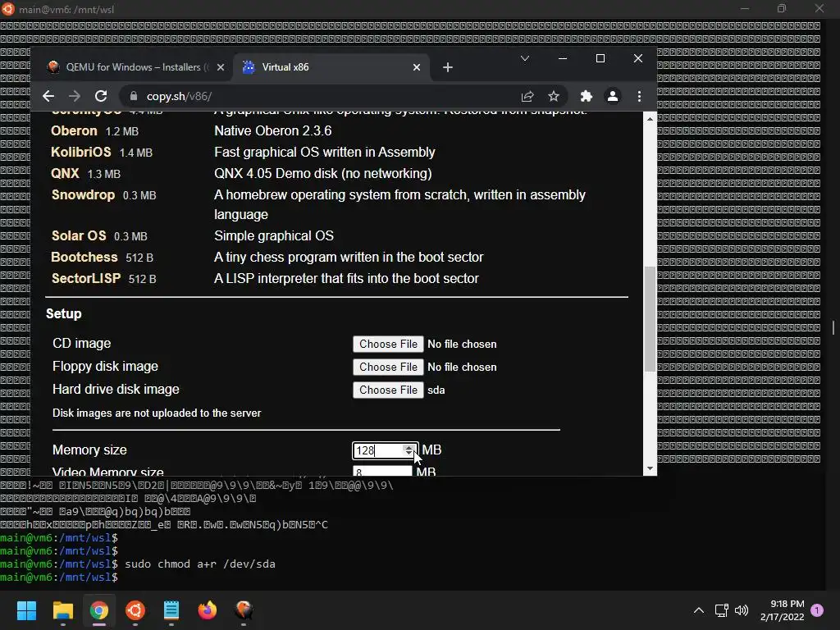840x630 pixels.
Task: Click the forward navigation arrow
Action: [75, 96]
